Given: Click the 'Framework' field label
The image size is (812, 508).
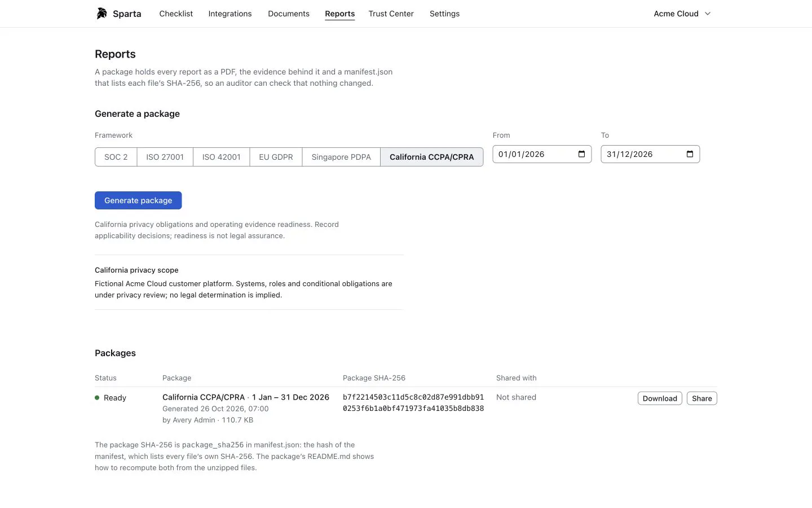Looking at the screenshot, I should coord(113,135).
